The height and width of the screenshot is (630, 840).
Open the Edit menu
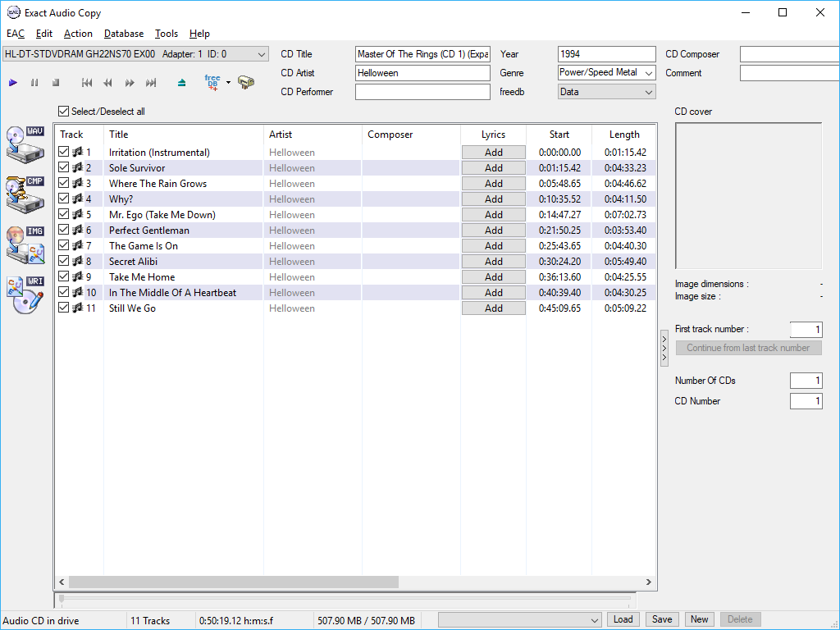click(x=44, y=33)
